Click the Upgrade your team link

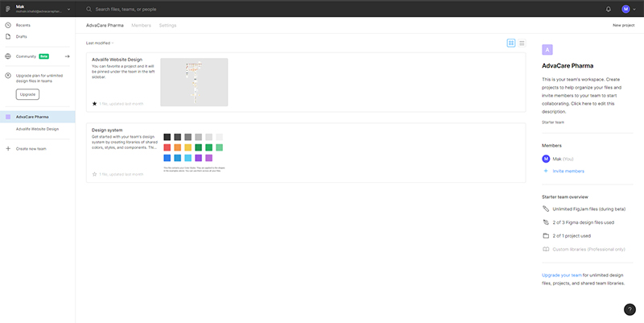click(561, 275)
